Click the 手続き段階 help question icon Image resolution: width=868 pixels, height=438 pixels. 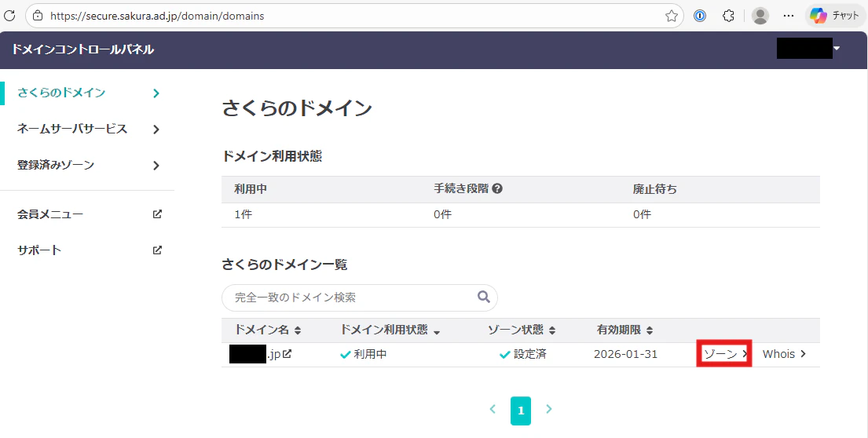pyautogui.click(x=497, y=188)
